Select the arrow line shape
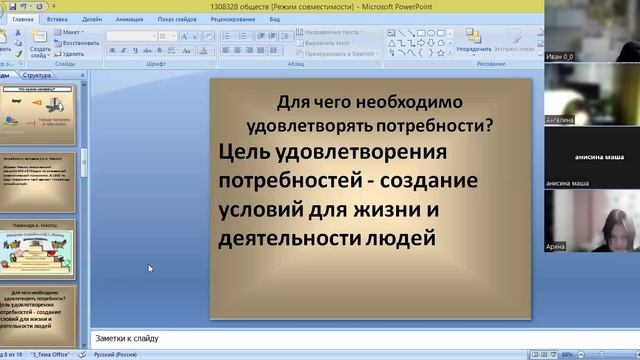Screen dimensions: 640x360 click(411, 33)
